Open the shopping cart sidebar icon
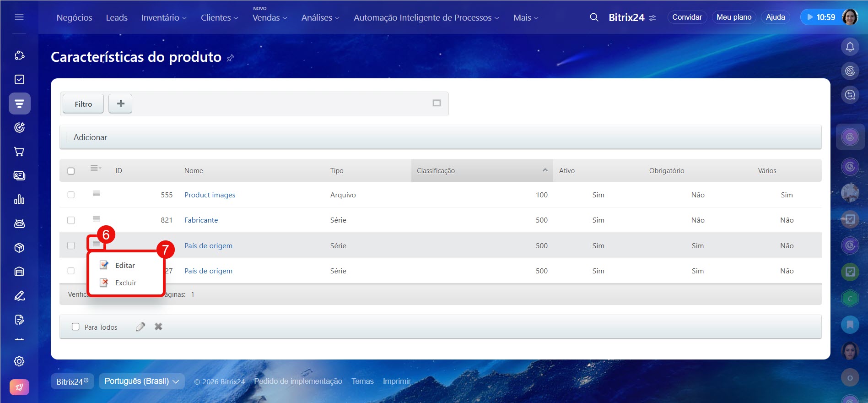The height and width of the screenshot is (403, 868). [19, 152]
